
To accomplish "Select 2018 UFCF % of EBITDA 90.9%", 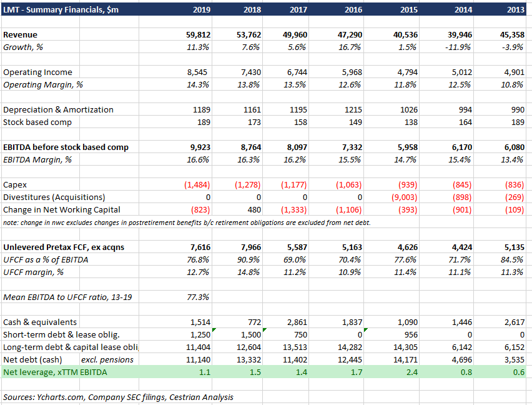I will [x=249, y=260].
